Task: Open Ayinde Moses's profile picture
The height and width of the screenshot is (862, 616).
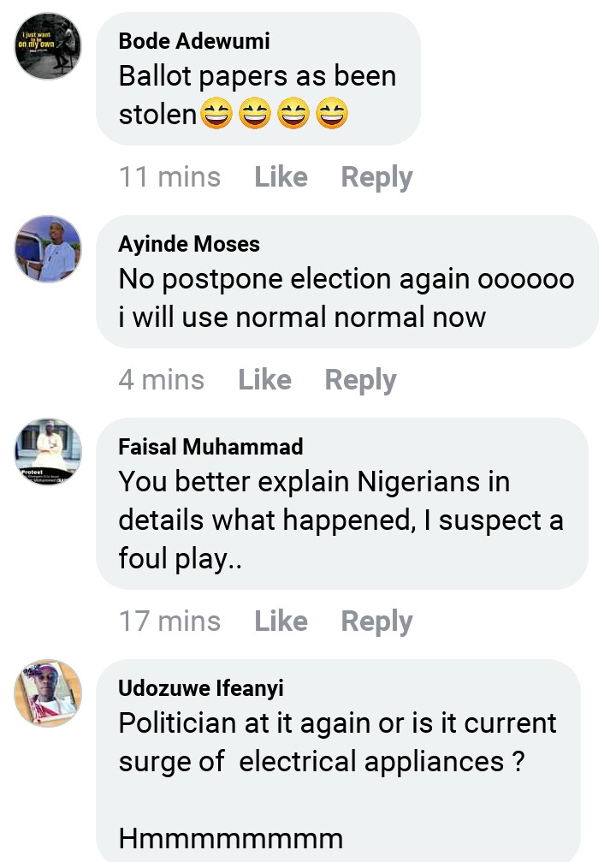Action: tap(48, 249)
